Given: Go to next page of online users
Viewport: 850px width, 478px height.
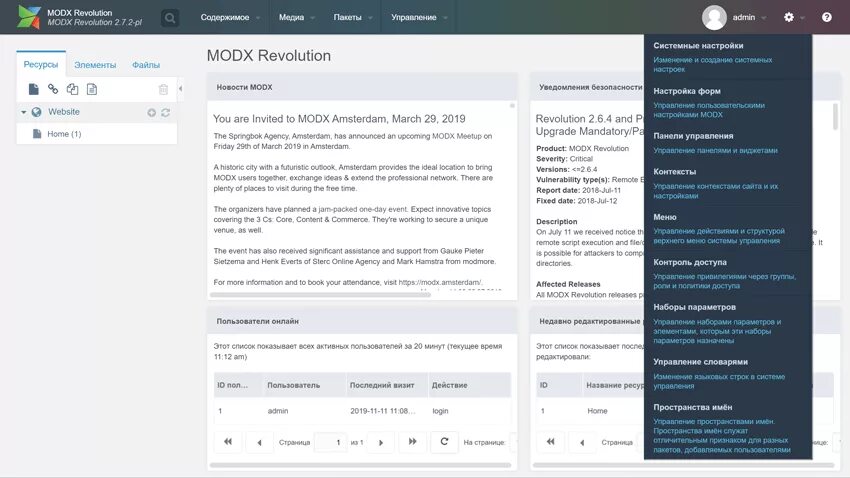Looking at the screenshot, I should [x=381, y=442].
